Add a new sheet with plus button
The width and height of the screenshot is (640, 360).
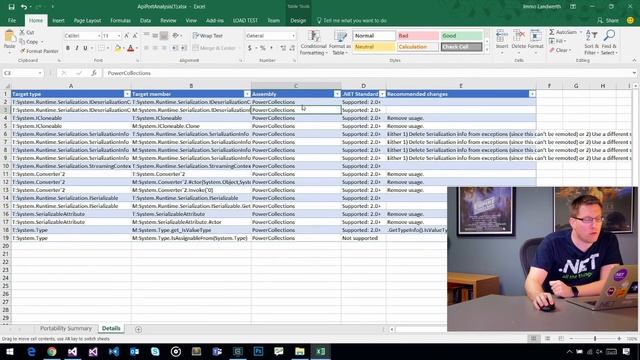[138, 329]
